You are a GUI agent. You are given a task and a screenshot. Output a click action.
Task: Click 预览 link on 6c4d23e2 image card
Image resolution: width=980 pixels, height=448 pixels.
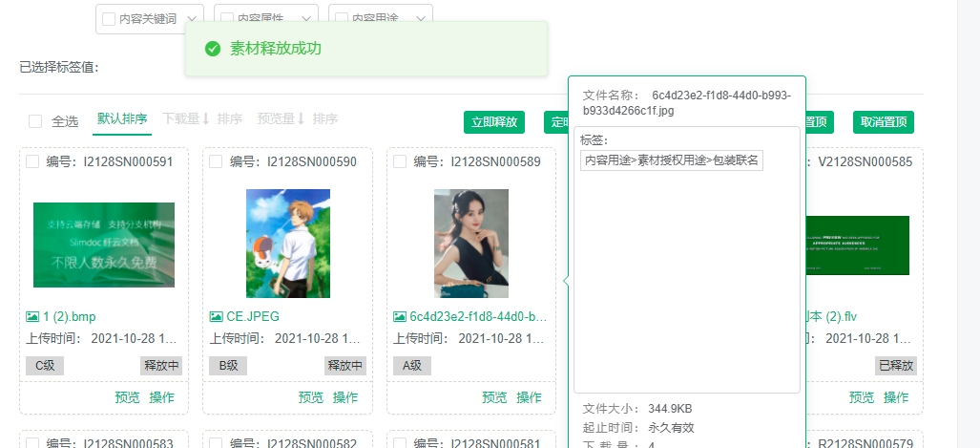tap(495, 397)
